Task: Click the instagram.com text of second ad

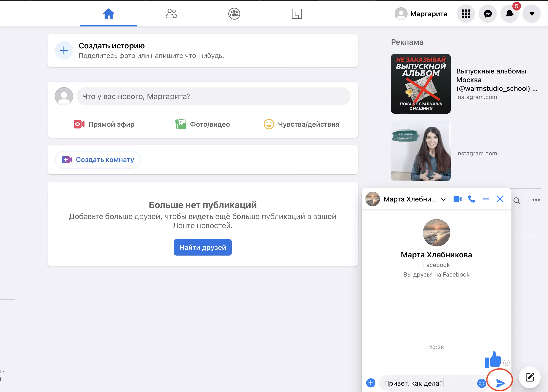Action: (477, 153)
